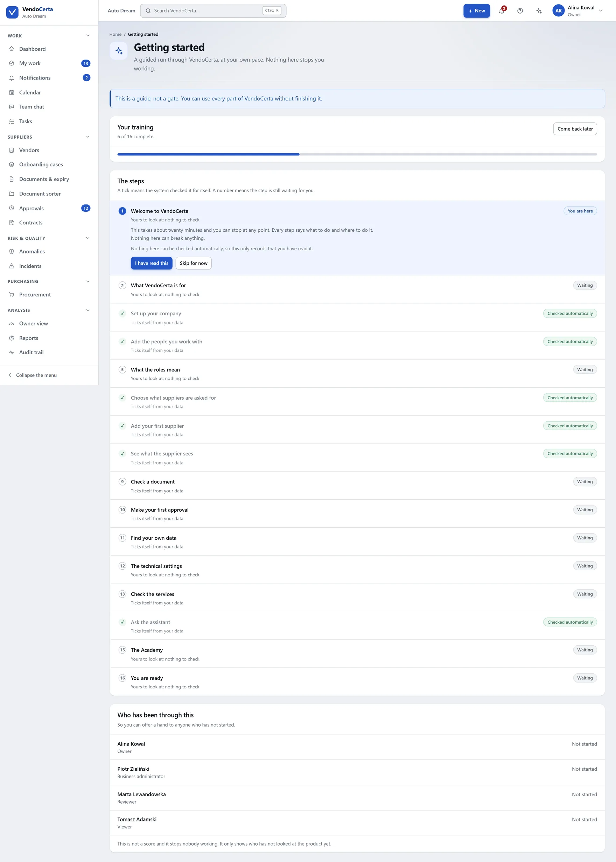The width and height of the screenshot is (616, 862).
Task: Collapse the RISK & QUALITY section
Action: click(x=87, y=238)
